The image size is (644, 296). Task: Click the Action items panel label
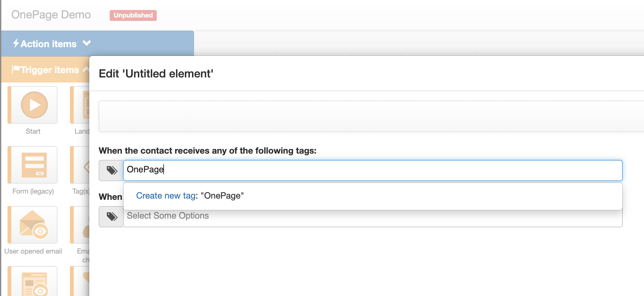49,44
